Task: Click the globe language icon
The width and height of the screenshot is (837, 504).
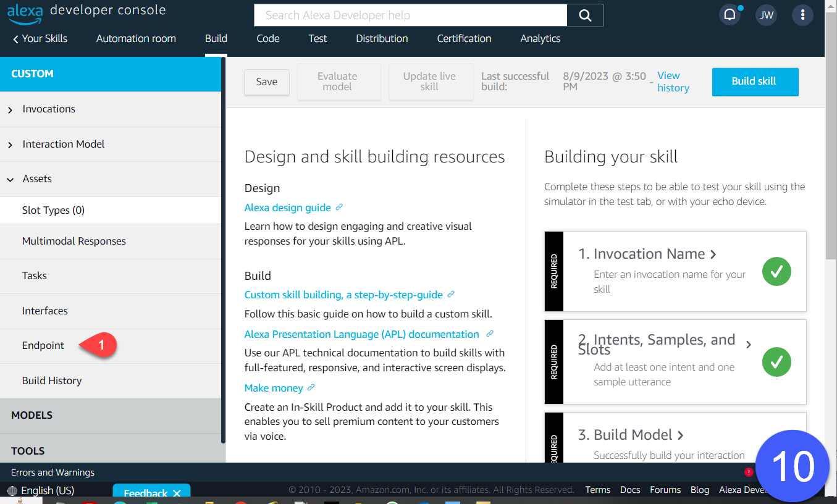Action: (x=12, y=491)
